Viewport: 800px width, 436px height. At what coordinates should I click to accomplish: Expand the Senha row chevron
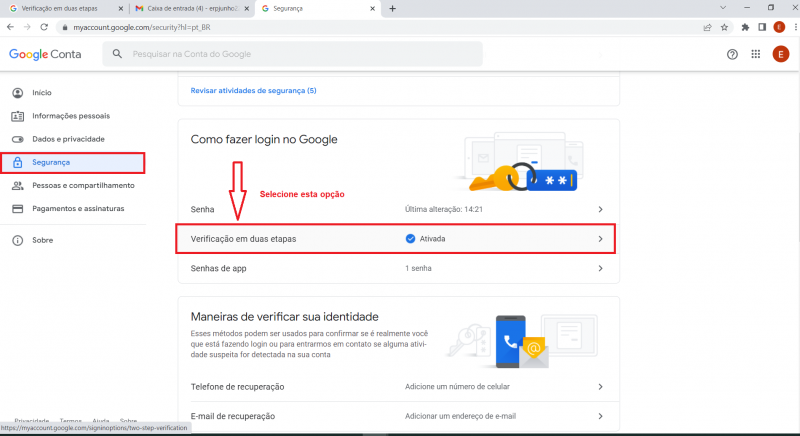(601, 209)
